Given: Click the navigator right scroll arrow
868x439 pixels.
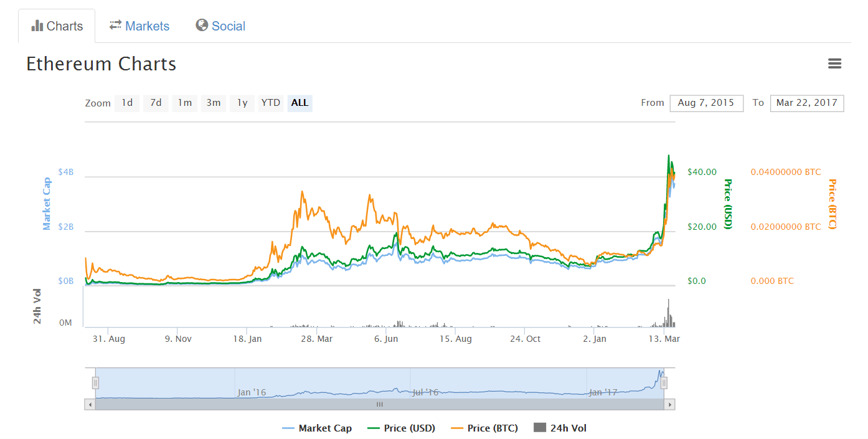Looking at the screenshot, I should click(x=669, y=405).
